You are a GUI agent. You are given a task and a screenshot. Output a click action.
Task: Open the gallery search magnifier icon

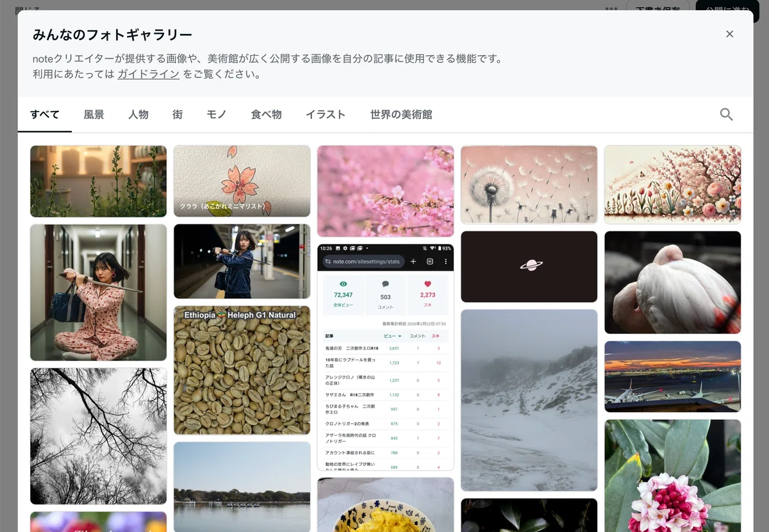coord(726,115)
